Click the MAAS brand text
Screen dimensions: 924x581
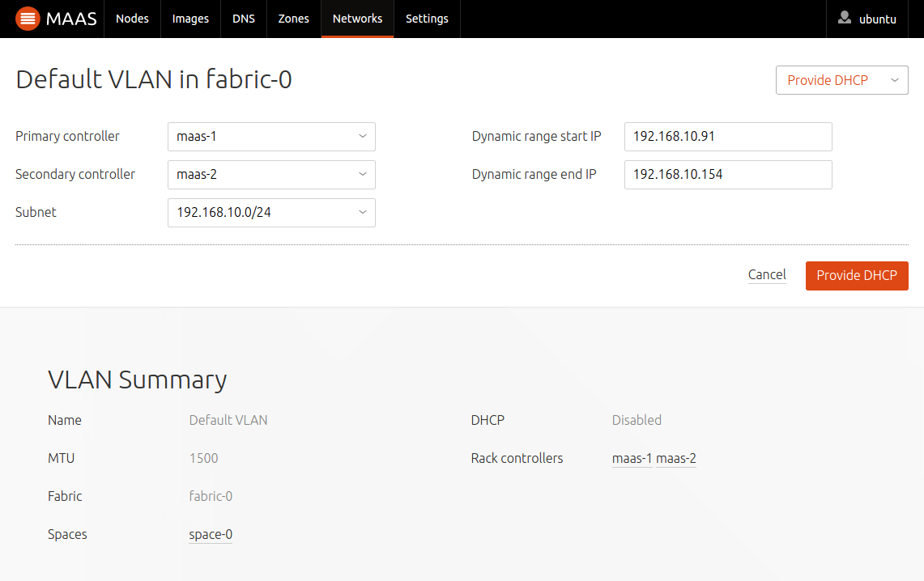point(70,19)
